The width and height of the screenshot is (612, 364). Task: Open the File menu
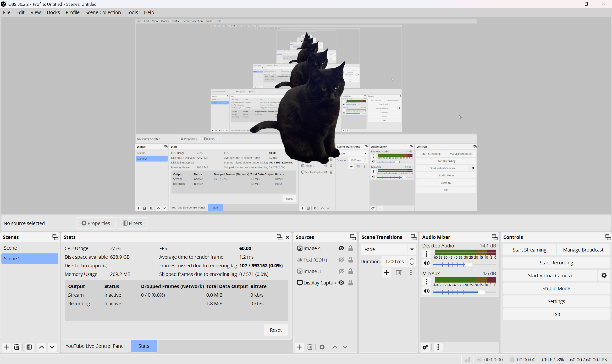(x=7, y=12)
